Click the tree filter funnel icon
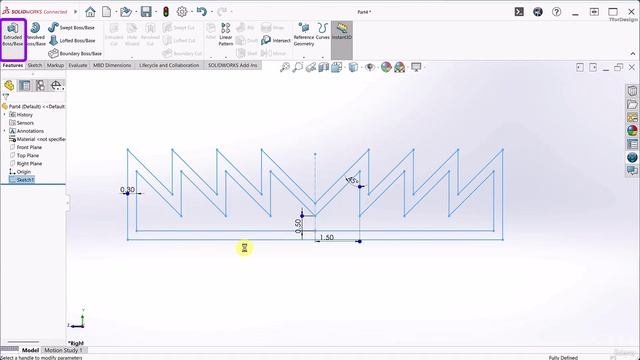640x360 pixels. [6, 97]
